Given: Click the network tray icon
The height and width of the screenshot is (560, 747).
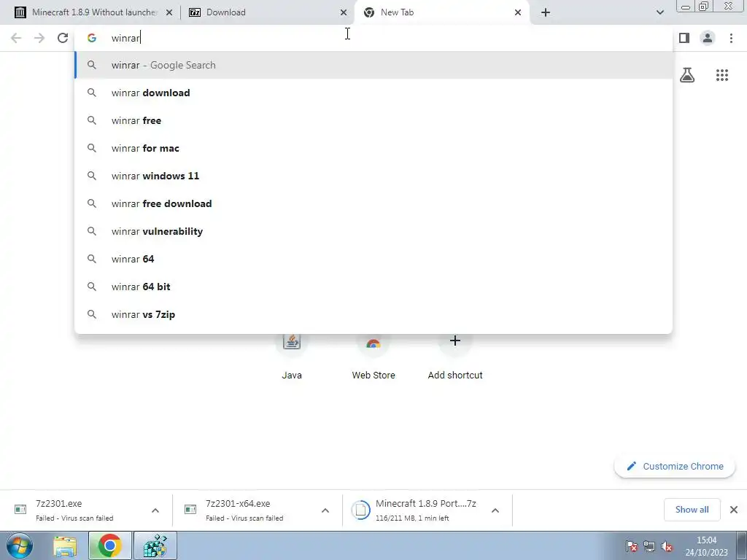Looking at the screenshot, I should (x=649, y=546).
